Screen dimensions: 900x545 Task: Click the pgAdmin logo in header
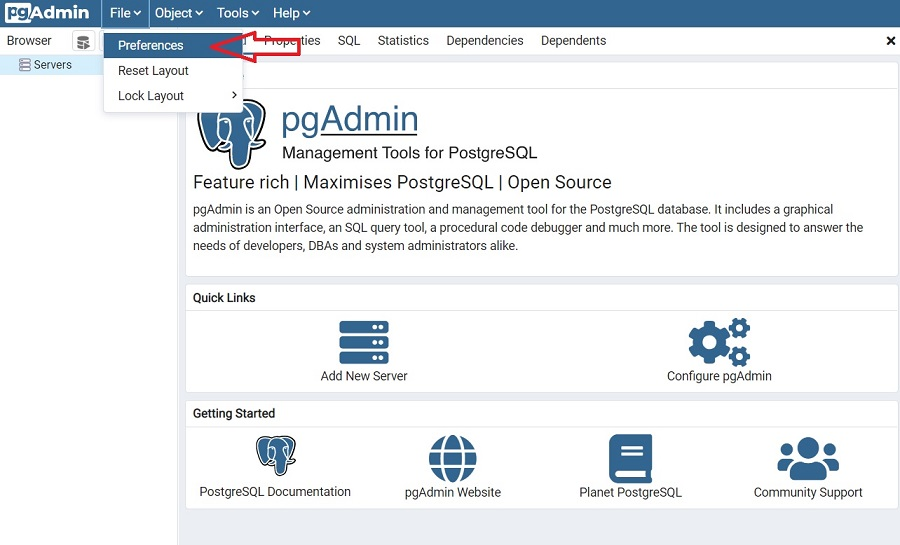point(47,13)
